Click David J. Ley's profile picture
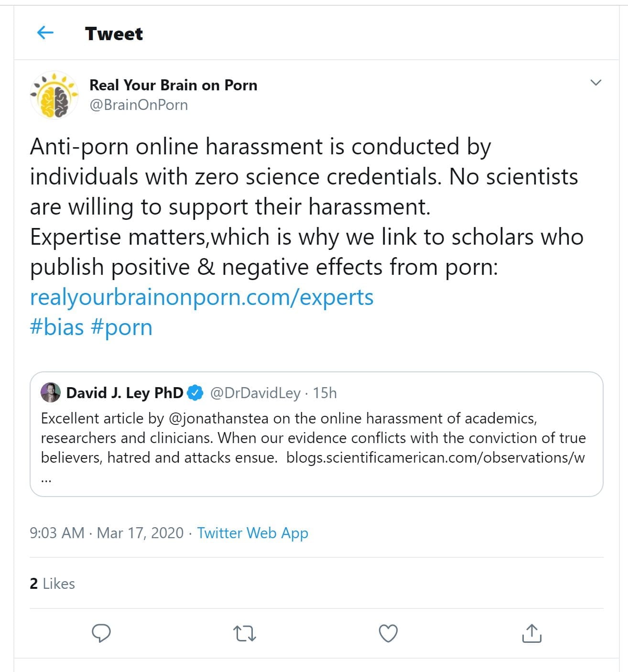The width and height of the screenshot is (628, 672). [x=51, y=392]
